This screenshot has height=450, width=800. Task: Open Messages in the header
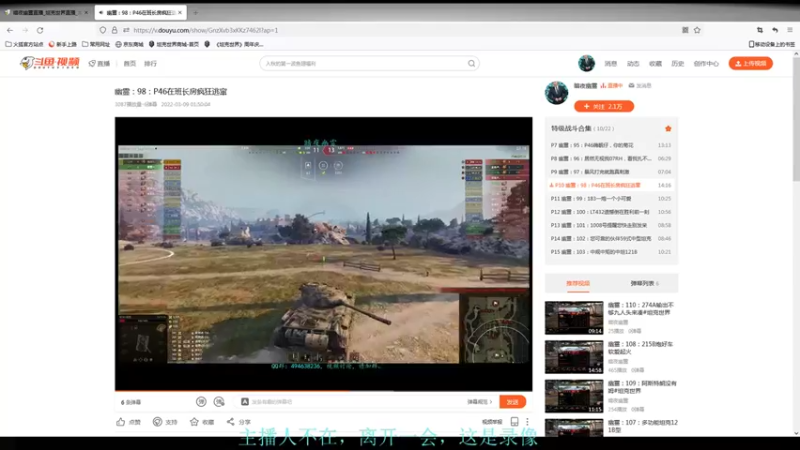tap(611, 64)
